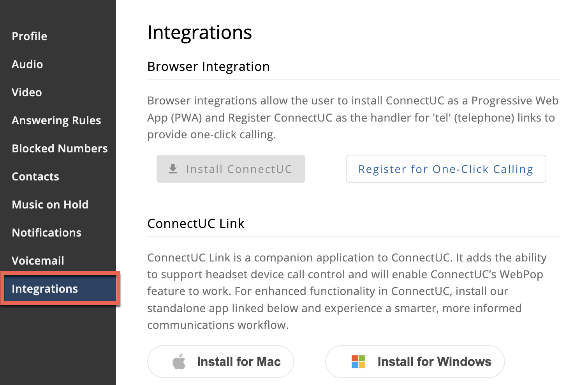588x385 pixels.
Task: Select Video in the sidebar
Action: 27,92
